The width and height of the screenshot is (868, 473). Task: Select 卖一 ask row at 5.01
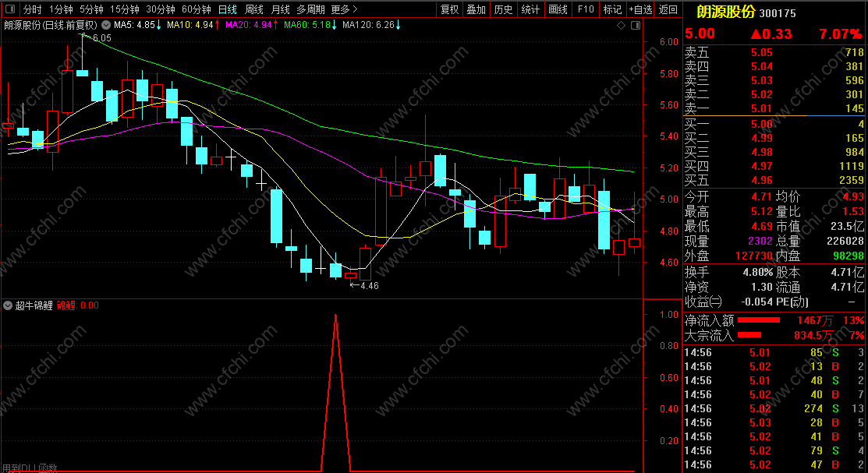coord(774,108)
